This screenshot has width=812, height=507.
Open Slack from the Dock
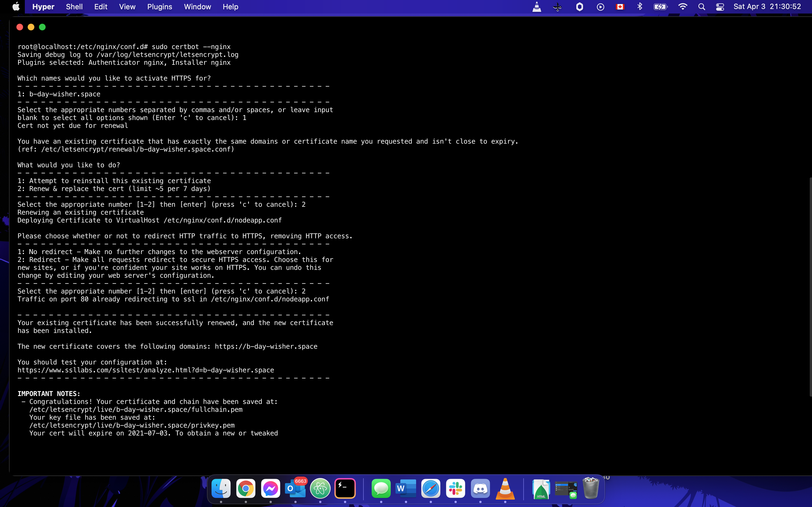point(455,489)
